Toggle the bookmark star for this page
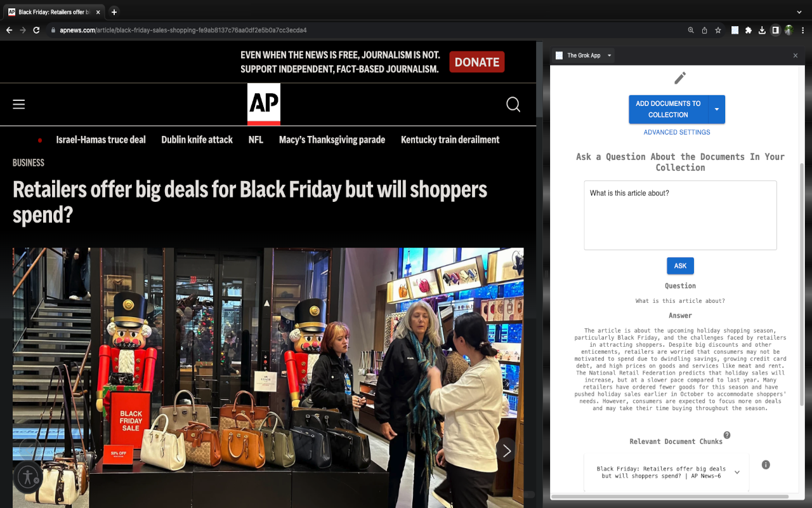The width and height of the screenshot is (812, 508). click(717, 30)
